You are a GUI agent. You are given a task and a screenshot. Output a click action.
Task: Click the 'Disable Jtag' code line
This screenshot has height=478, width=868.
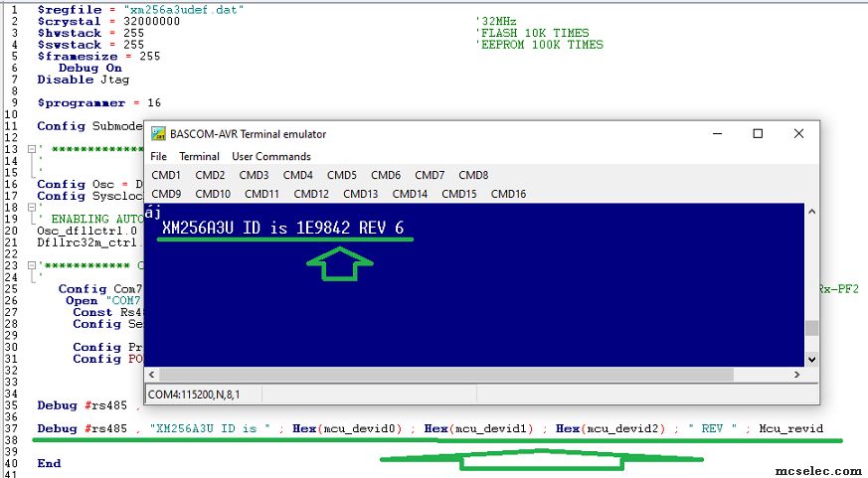(x=84, y=80)
